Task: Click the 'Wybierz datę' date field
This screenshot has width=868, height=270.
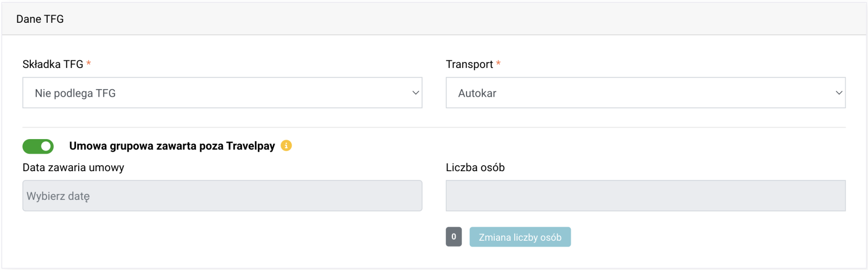Action: click(222, 196)
